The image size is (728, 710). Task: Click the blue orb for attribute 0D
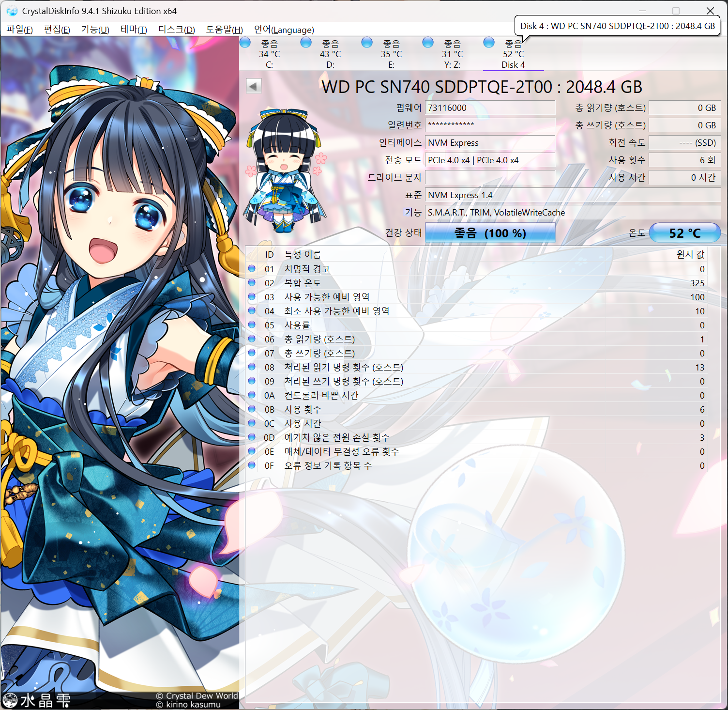pos(252,437)
